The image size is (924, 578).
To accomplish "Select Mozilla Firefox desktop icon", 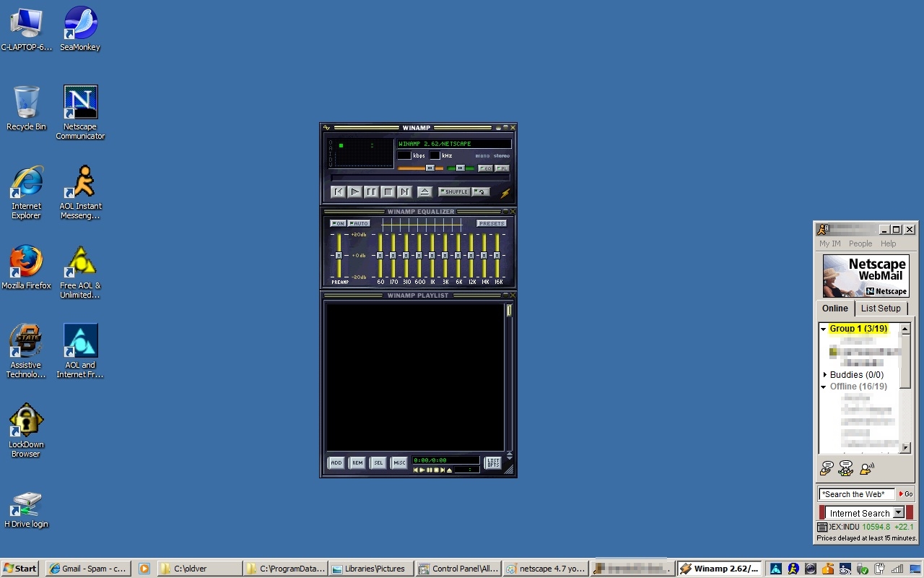I will point(26,267).
